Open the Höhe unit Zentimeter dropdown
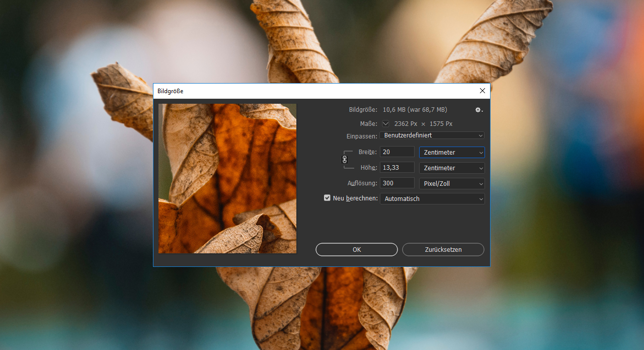 (x=451, y=168)
